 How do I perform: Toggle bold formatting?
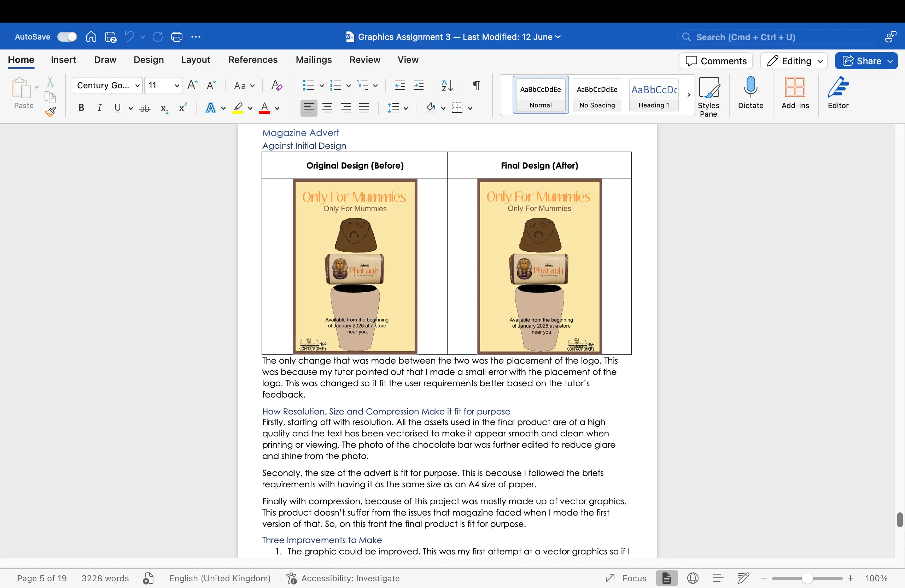coord(81,108)
